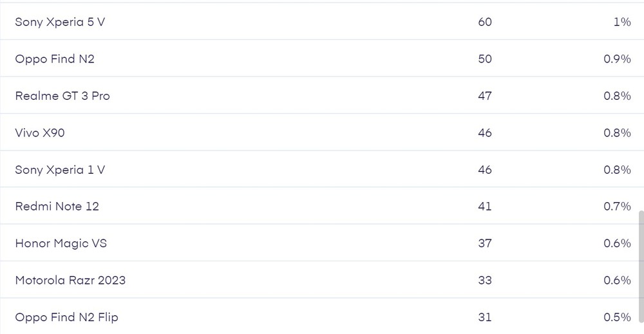Select the vote count 50
The image size is (644, 334).
point(485,59)
